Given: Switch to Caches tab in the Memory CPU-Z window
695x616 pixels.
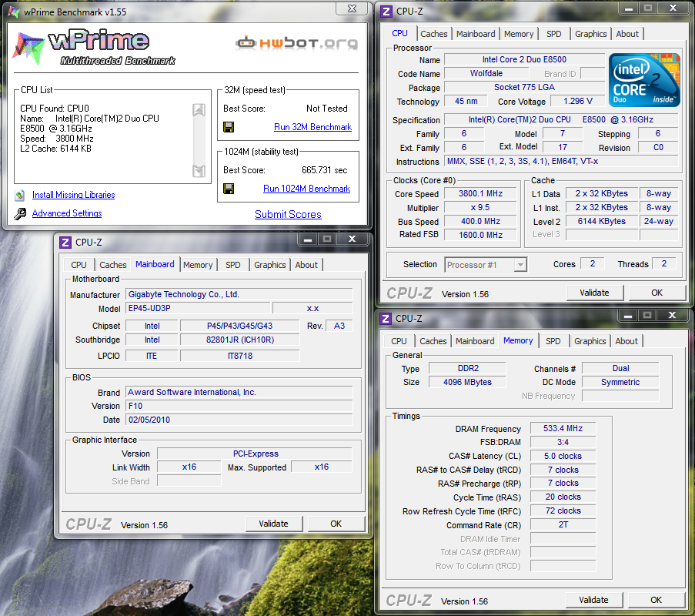Looking at the screenshot, I should [x=433, y=341].
